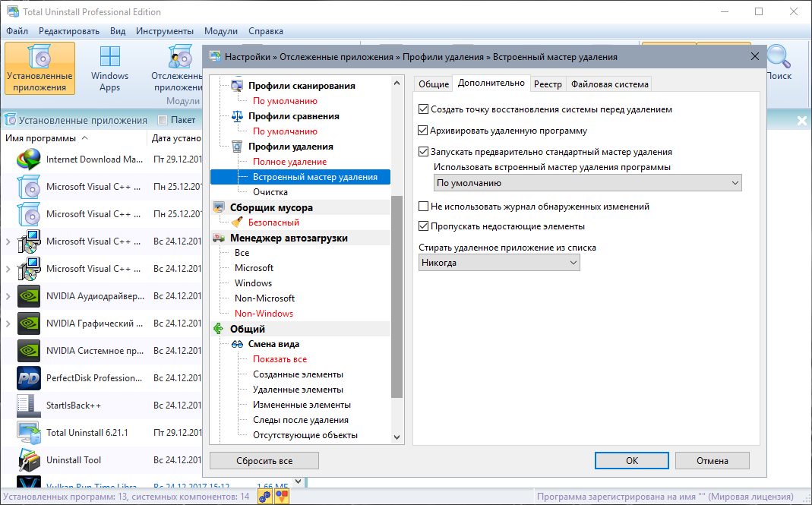Close the Настройки dialog with X
Viewport: 812px width, 505px height.
[754, 56]
